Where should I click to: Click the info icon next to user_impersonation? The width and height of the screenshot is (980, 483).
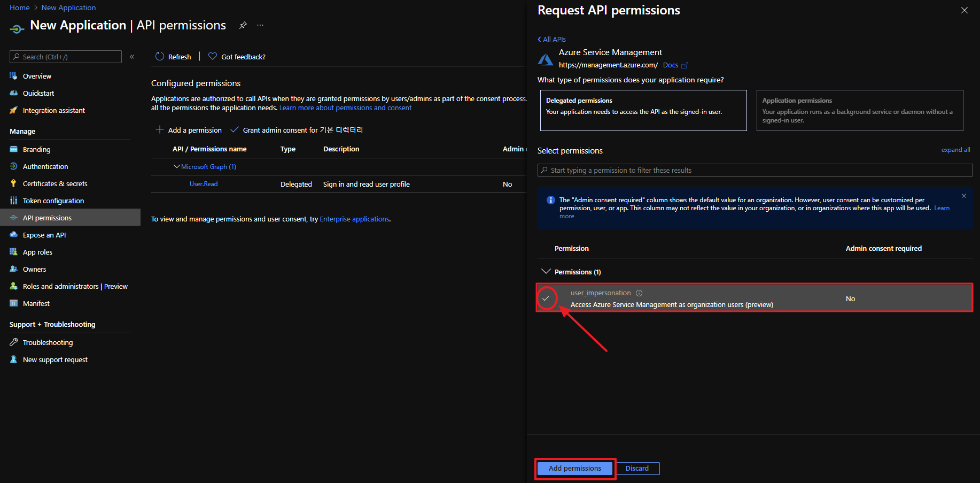[639, 293]
